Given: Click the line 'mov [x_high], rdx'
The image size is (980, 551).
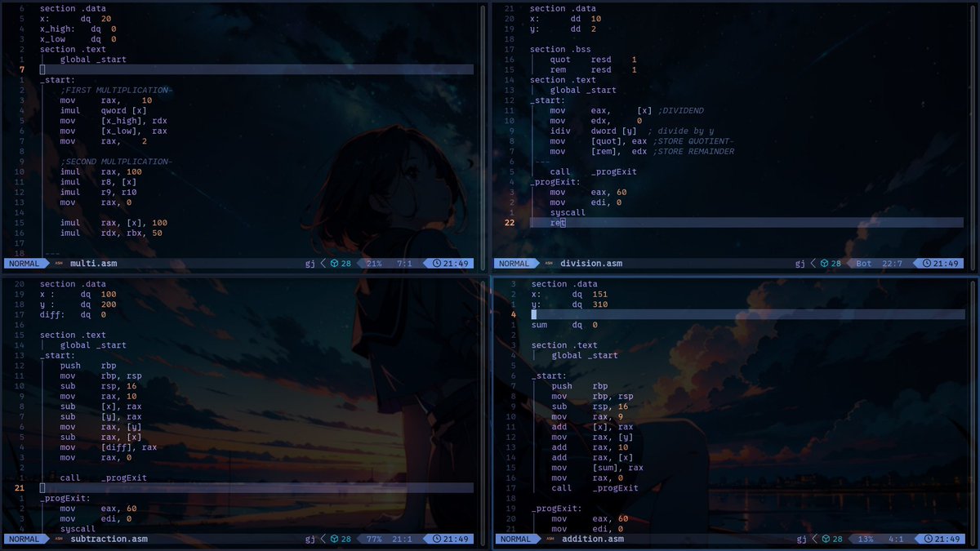Looking at the screenshot, I should [114, 121].
